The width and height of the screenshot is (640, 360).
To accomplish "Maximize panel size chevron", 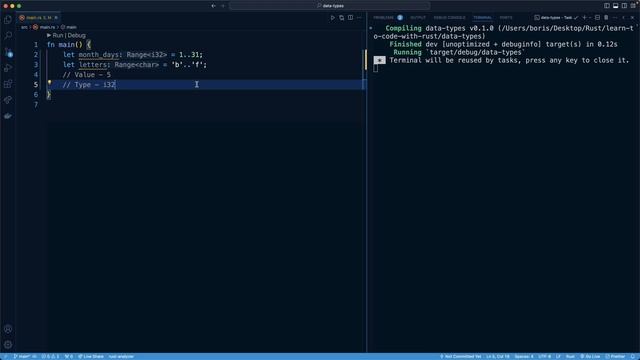I will [x=624, y=18].
